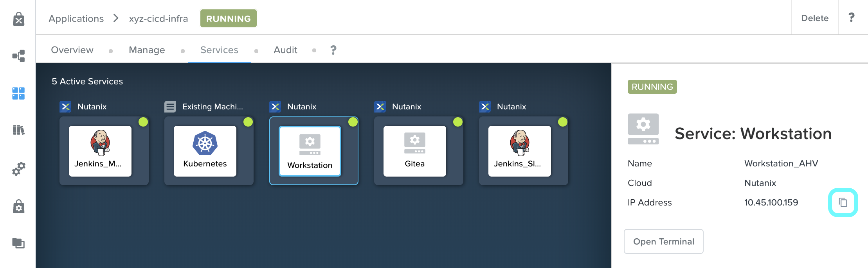Image resolution: width=868 pixels, height=268 pixels.
Task: Click the 'Service: Workstation' title
Action: pos(753,134)
